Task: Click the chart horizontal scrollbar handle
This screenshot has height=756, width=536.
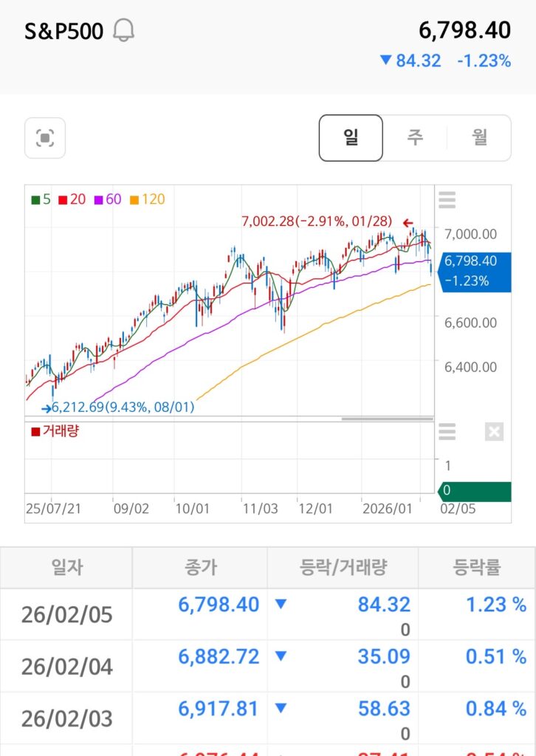Action: [x=387, y=419]
